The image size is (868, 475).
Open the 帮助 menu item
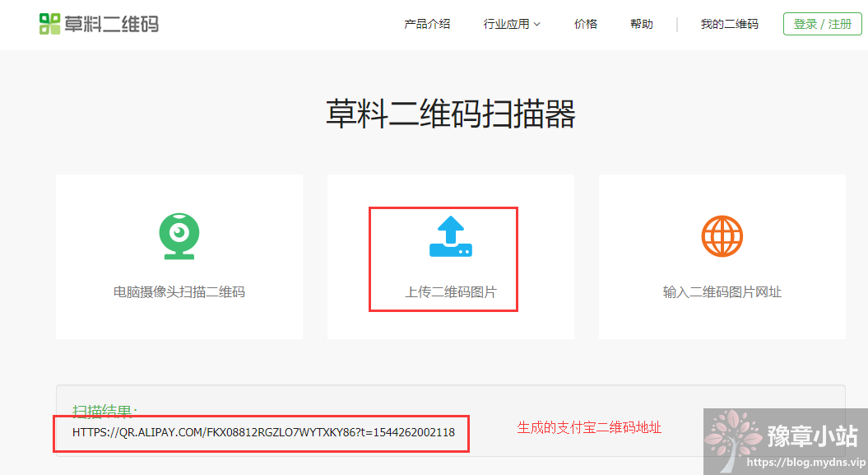[x=642, y=24]
